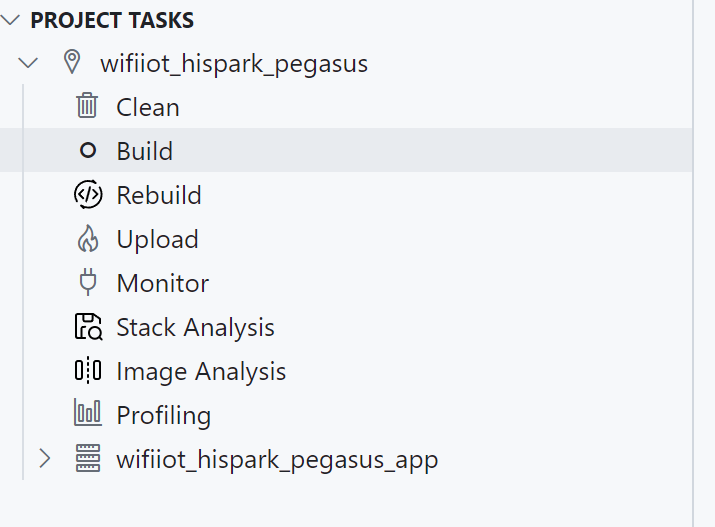Run the Build task

point(145,151)
